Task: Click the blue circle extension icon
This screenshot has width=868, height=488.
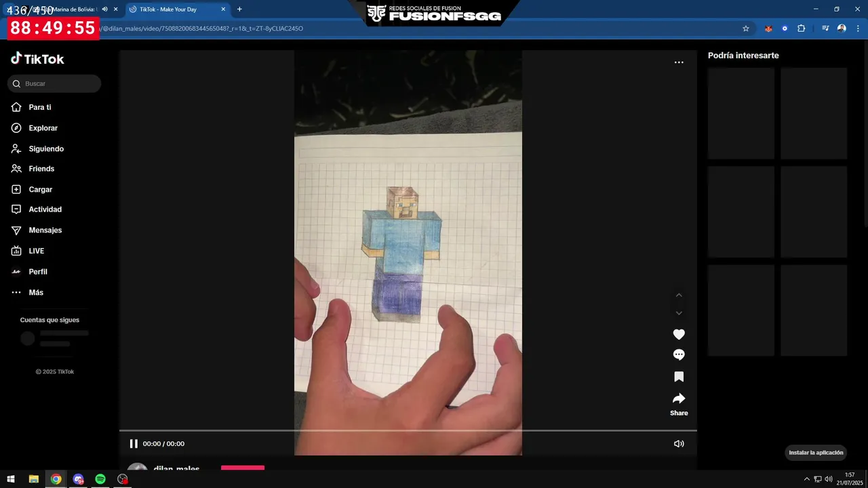Action: pyautogui.click(x=785, y=28)
